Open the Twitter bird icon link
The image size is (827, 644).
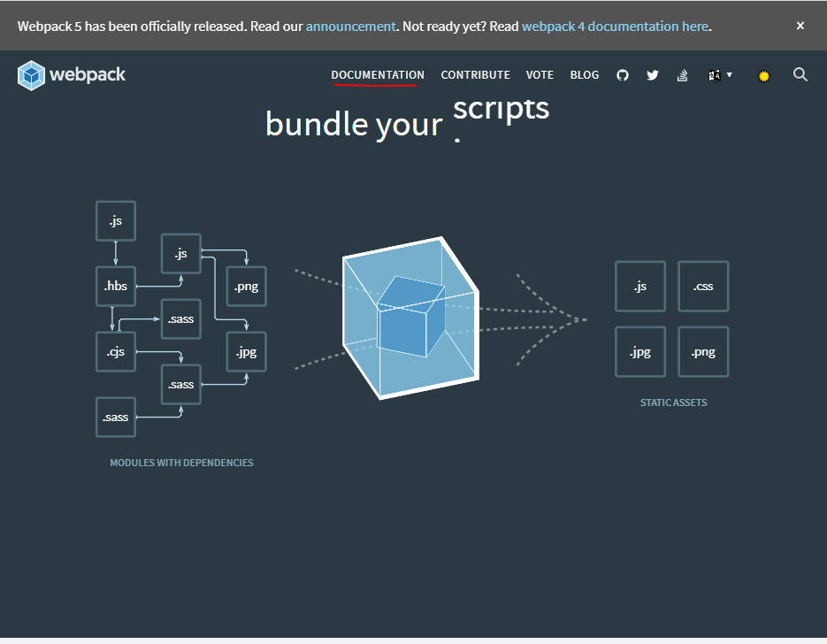pos(653,75)
